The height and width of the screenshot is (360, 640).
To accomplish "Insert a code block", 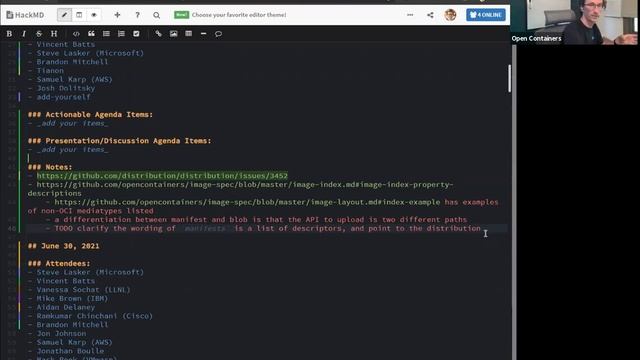I will click(76, 34).
